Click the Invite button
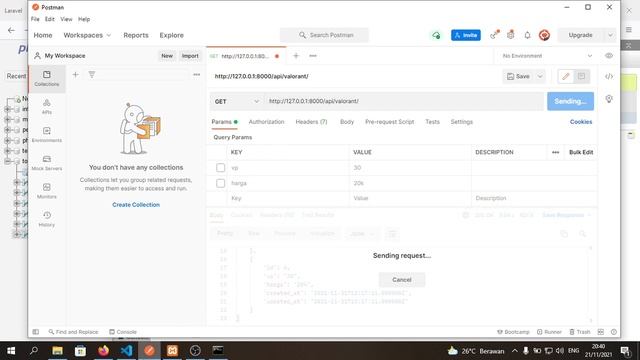Viewport: 640px width, 360px height. (466, 36)
